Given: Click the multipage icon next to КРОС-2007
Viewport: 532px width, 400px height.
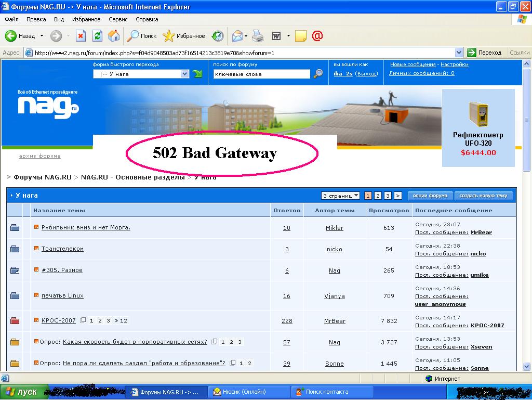Looking at the screenshot, I should coord(83,320).
